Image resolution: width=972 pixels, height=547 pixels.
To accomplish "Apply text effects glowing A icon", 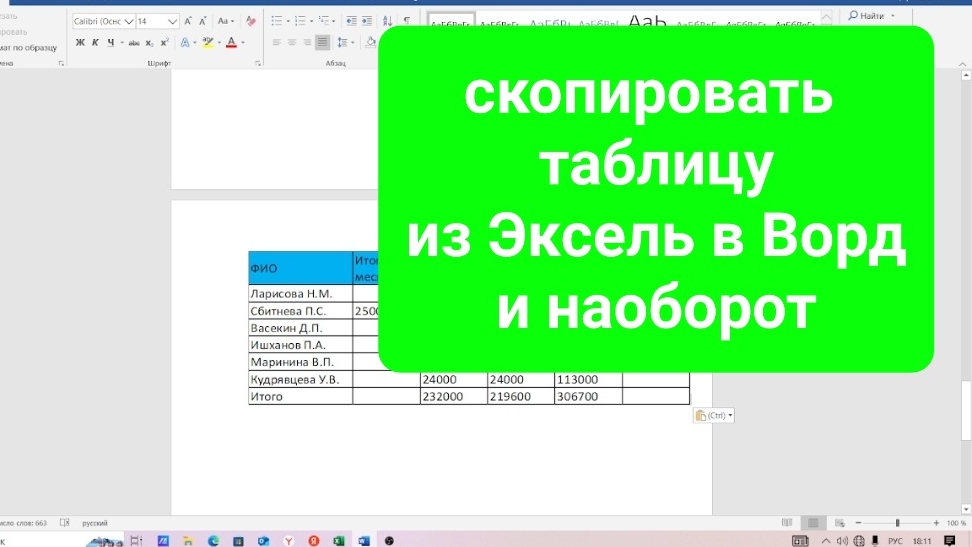I will [185, 42].
